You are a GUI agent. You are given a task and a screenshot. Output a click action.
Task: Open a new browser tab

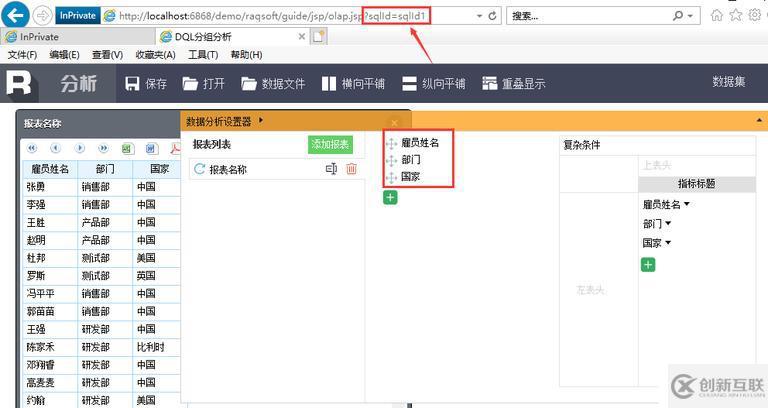319,36
